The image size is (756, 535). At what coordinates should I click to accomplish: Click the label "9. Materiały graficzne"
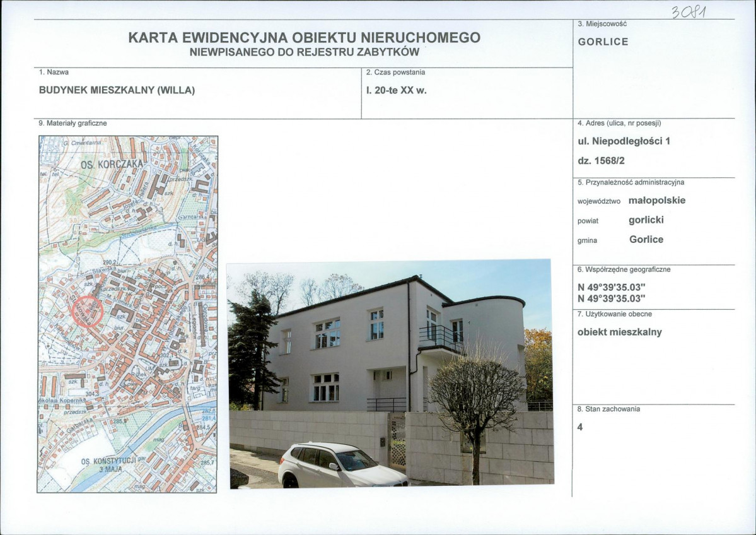73,123
